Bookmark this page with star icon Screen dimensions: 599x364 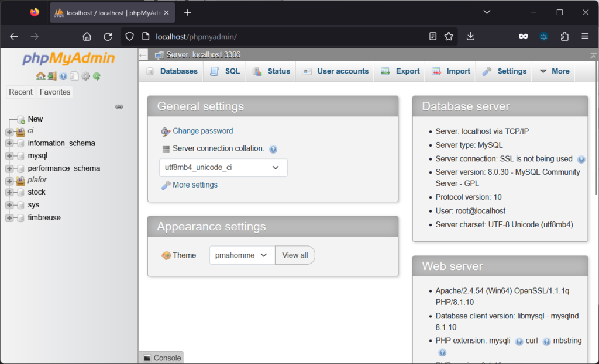[449, 37]
